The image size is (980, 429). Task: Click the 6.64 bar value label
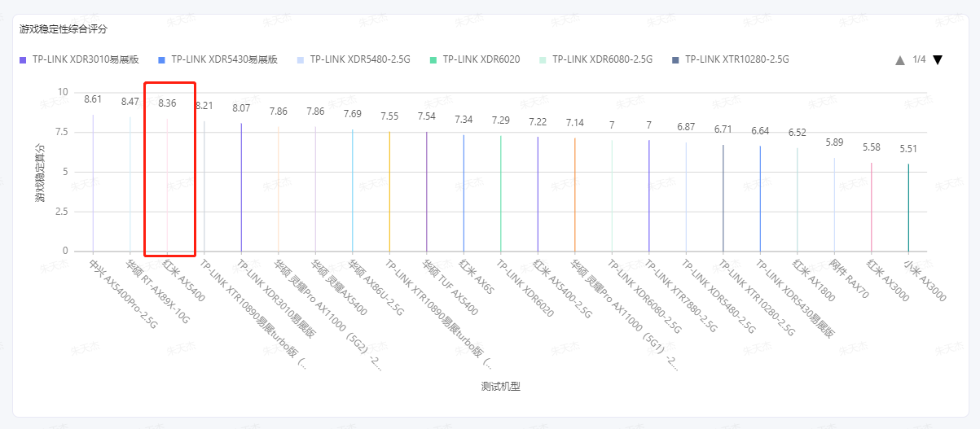760,130
